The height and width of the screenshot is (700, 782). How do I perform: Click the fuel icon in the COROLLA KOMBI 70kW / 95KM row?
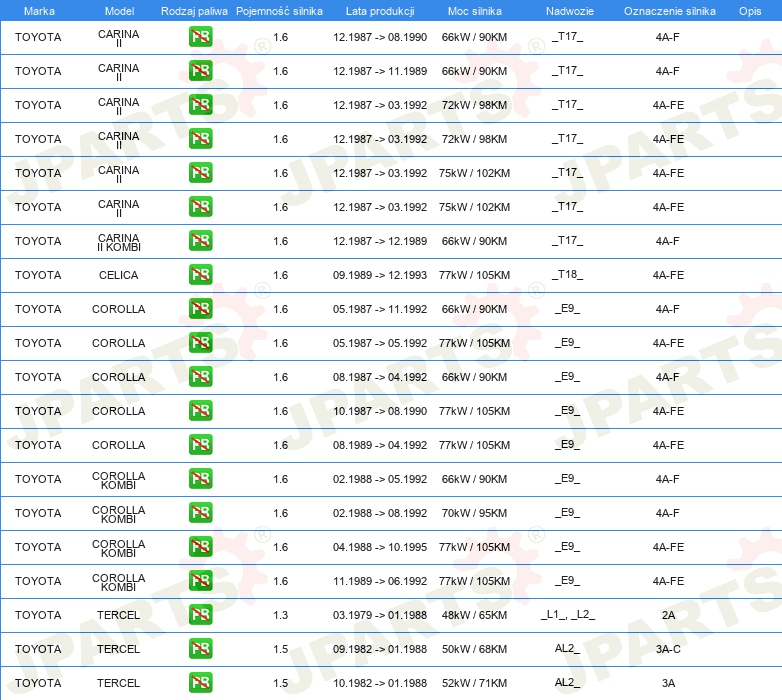[200, 513]
